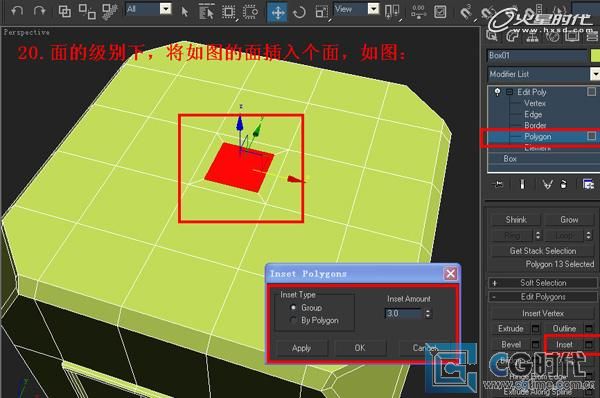Image resolution: width=600 pixels, height=398 pixels.
Task: Select the By Polygon radio option
Action: [x=293, y=320]
